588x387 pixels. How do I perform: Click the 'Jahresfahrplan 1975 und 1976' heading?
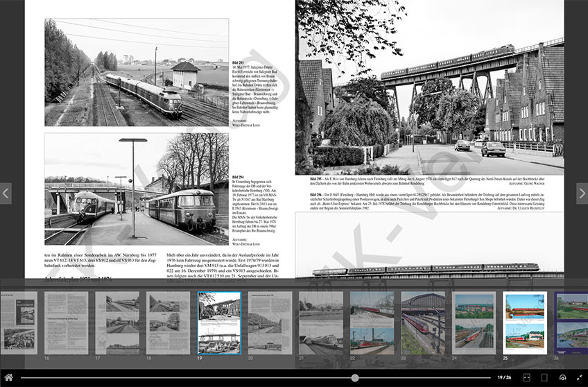[78, 279]
